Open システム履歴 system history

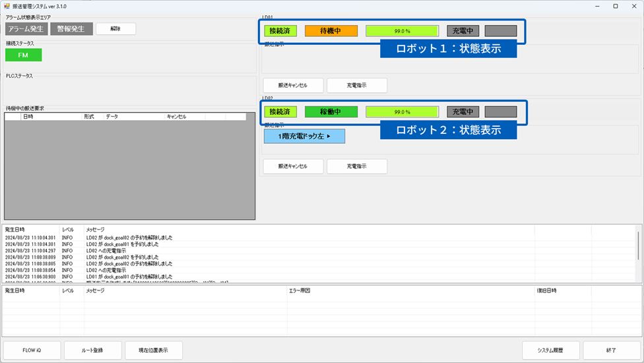coord(550,350)
